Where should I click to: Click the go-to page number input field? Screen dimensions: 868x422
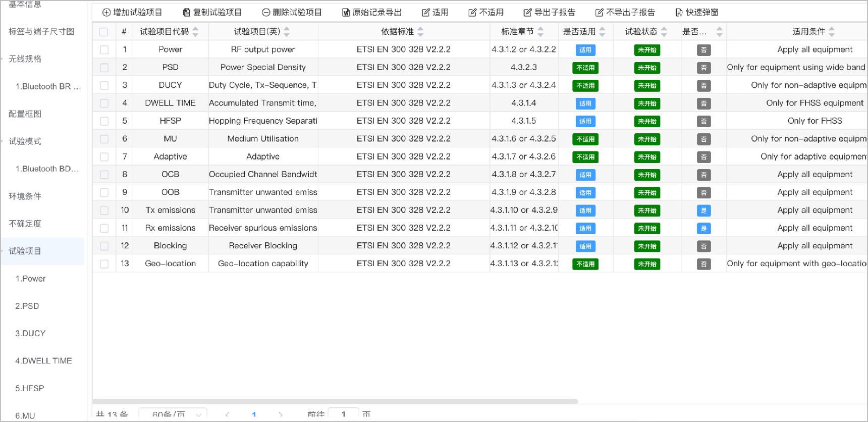(343, 414)
